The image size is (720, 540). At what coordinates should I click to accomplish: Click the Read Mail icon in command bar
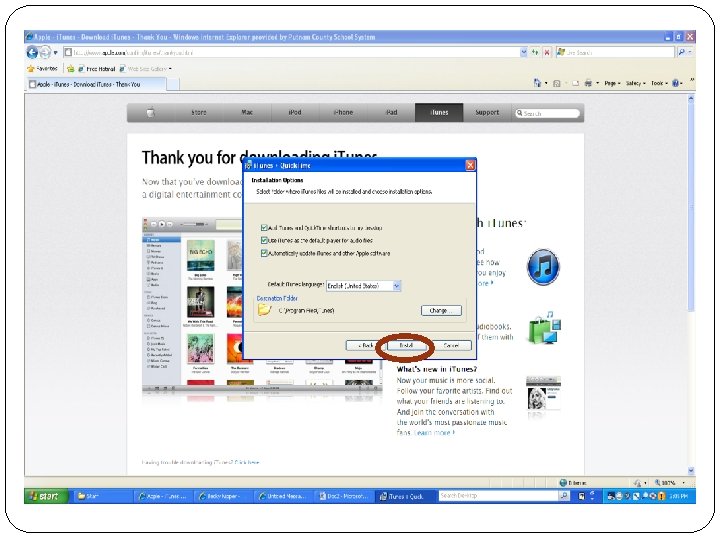click(575, 84)
